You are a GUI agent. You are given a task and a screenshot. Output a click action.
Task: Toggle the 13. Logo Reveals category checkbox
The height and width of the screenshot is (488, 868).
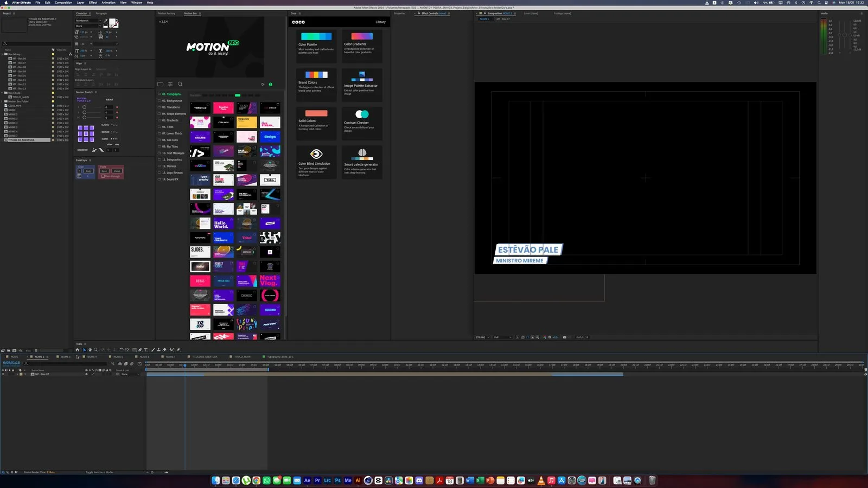point(159,173)
